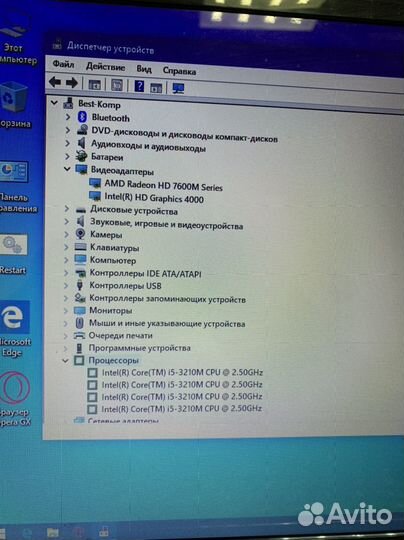The height and width of the screenshot is (540, 404).
Task: Open the device tree view toolbar icon
Action: [x=94, y=84]
